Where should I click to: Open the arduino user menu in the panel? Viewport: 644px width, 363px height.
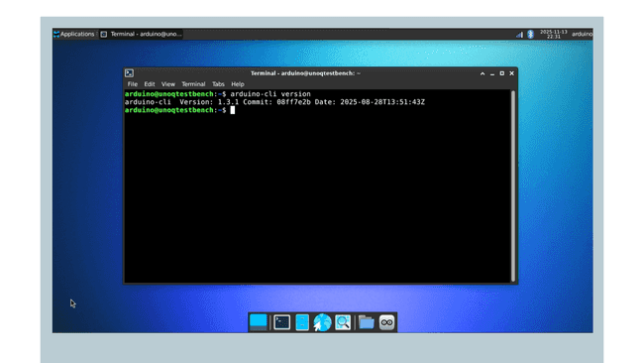582,34
